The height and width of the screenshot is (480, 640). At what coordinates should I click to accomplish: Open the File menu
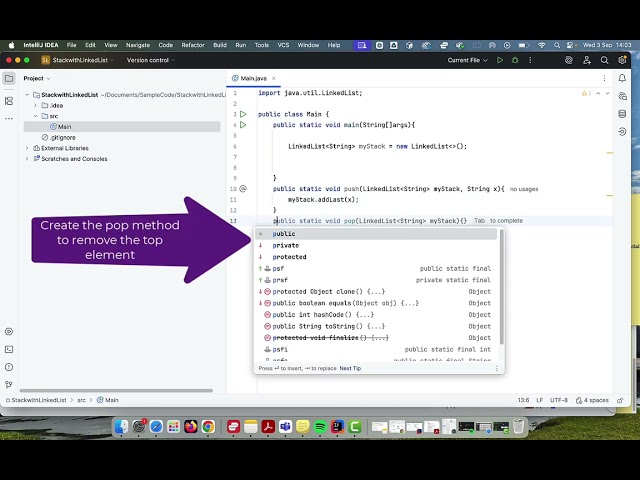(x=71, y=45)
